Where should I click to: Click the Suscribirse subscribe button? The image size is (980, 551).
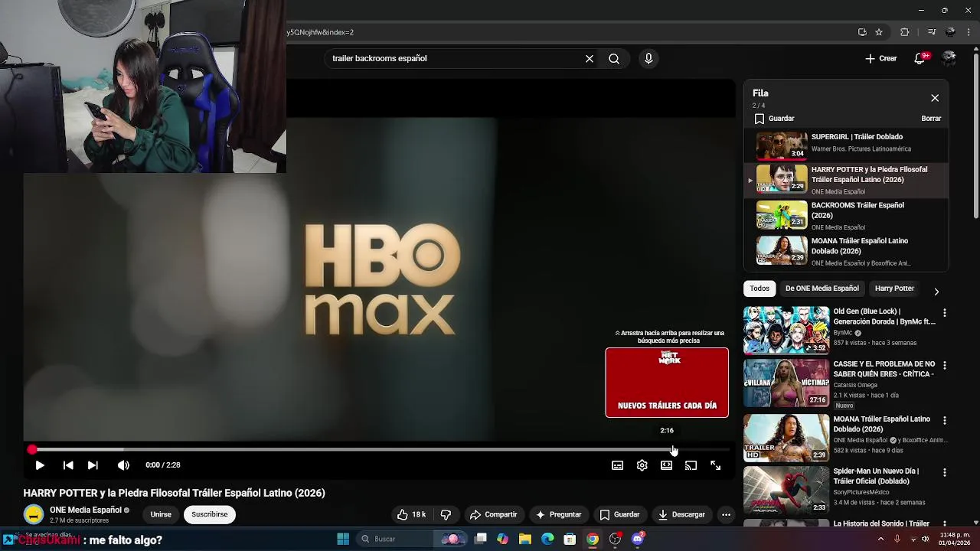tap(210, 514)
